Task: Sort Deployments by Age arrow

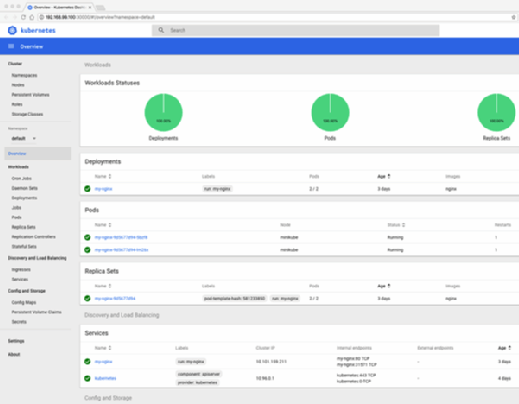Action: point(389,176)
